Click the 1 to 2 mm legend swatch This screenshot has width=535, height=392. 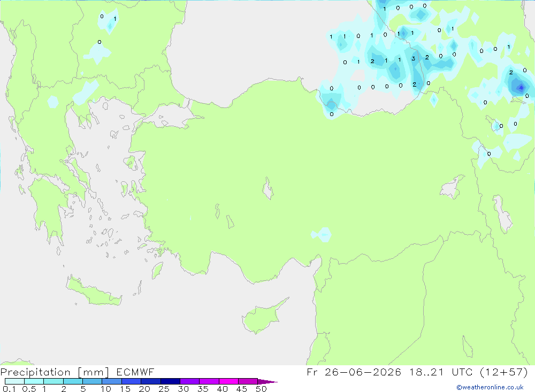coord(53,381)
